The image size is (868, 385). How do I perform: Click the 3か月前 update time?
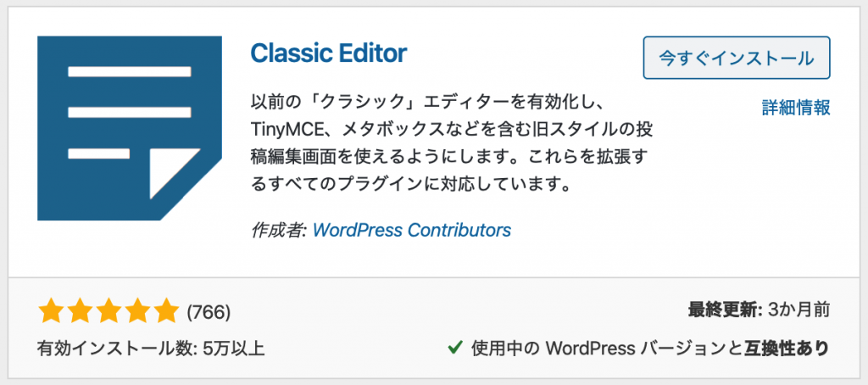pos(798,309)
